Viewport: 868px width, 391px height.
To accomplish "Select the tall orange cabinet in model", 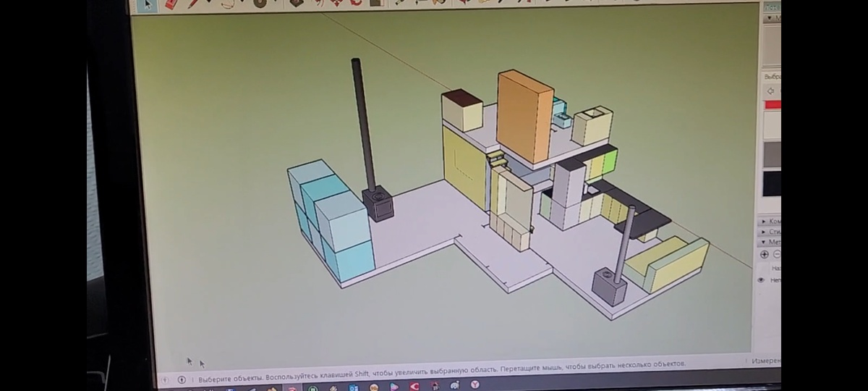I will point(524,116).
